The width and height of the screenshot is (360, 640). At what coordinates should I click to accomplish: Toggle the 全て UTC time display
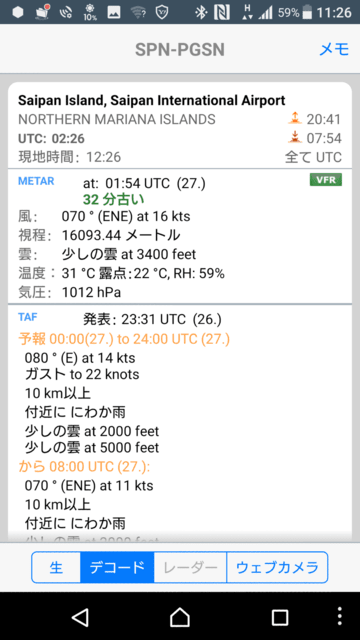pyautogui.click(x=313, y=157)
